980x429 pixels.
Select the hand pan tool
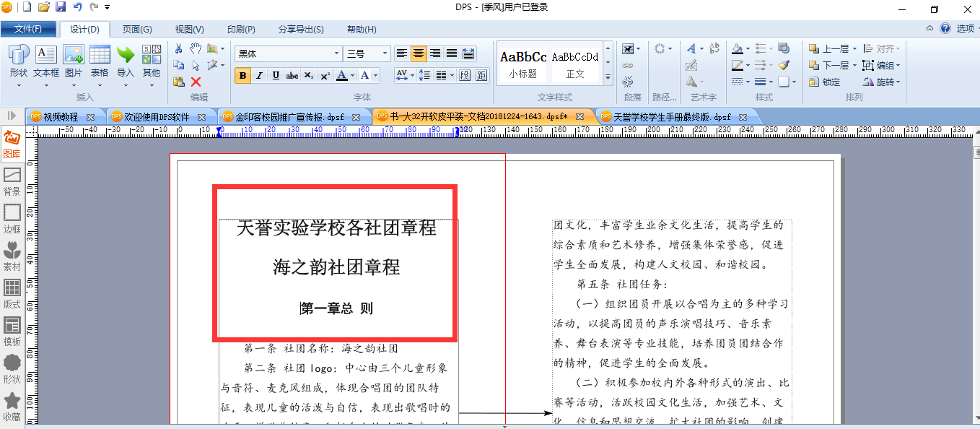tap(196, 48)
